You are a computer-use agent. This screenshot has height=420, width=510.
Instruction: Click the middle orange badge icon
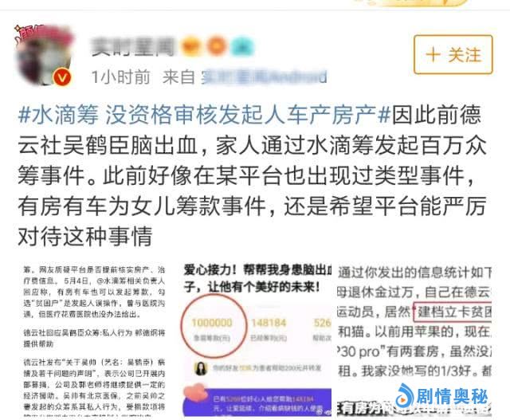click(x=218, y=48)
